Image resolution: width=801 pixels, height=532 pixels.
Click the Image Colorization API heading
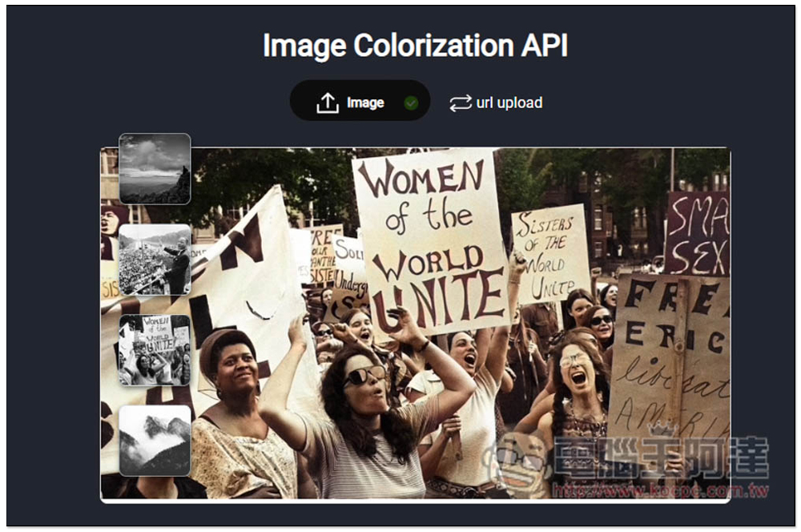(415, 46)
